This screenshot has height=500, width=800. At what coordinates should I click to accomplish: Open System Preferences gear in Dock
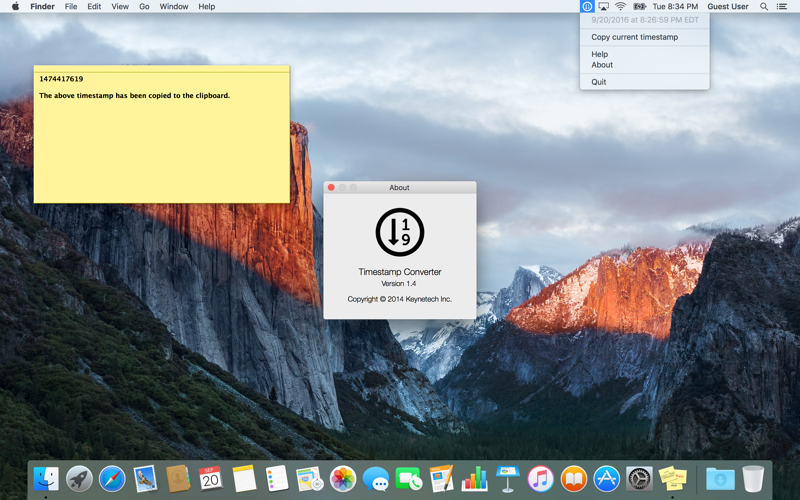639,479
